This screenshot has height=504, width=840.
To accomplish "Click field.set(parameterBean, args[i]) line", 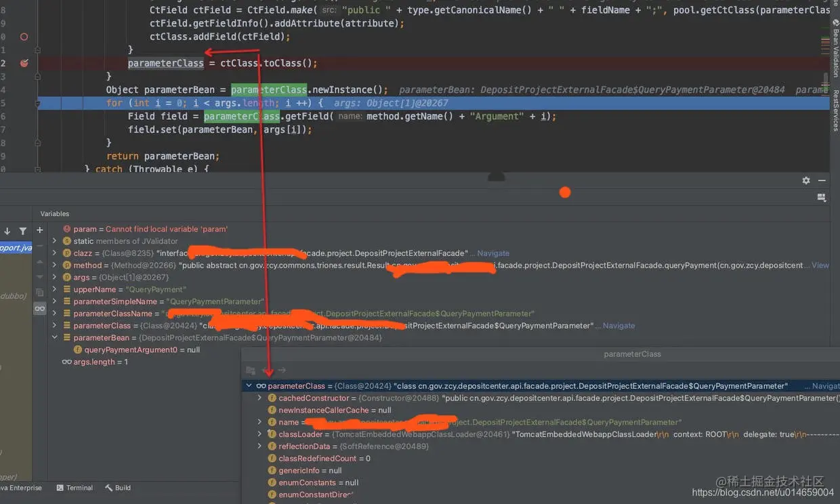I will (x=219, y=129).
